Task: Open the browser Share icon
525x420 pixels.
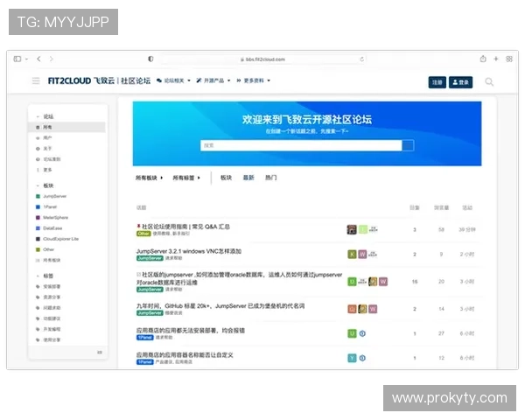Action: pyautogui.click(x=483, y=59)
